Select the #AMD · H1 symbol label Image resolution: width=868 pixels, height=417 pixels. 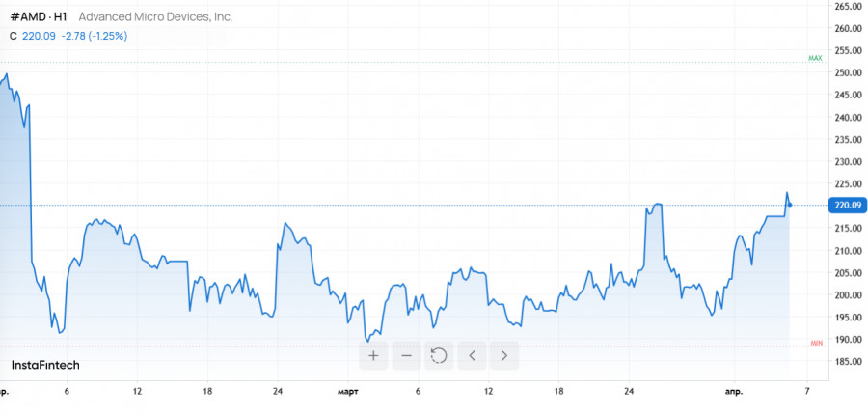pyautogui.click(x=39, y=17)
